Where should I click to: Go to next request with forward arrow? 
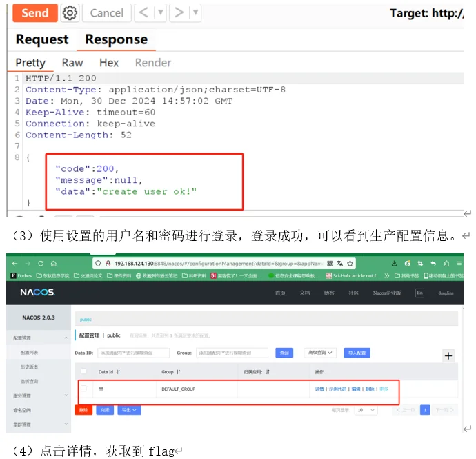(x=179, y=12)
